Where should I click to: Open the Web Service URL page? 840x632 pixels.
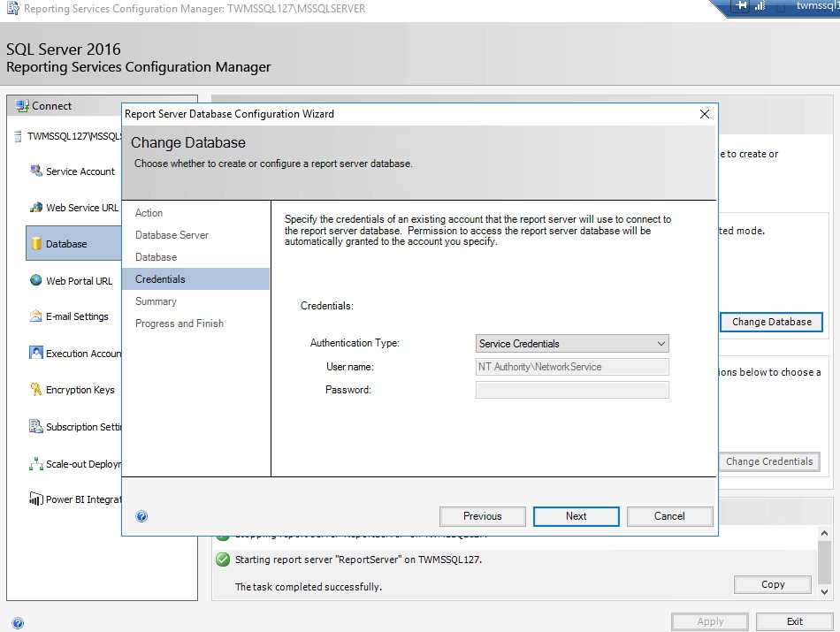click(x=82, y=208)
